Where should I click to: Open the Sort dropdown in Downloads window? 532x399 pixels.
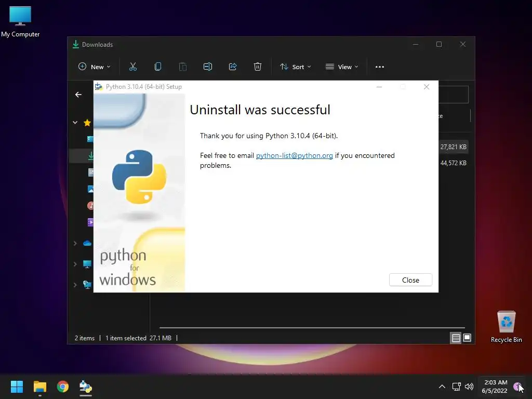(295, 67)
